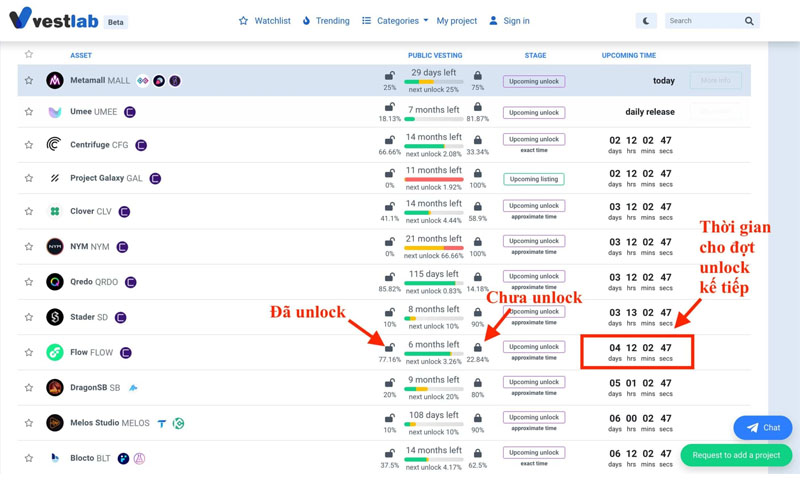Screen dimensions: 800x480
Task: Sort by UPCOMING TIME column header
Action: [x=629, y=55]
